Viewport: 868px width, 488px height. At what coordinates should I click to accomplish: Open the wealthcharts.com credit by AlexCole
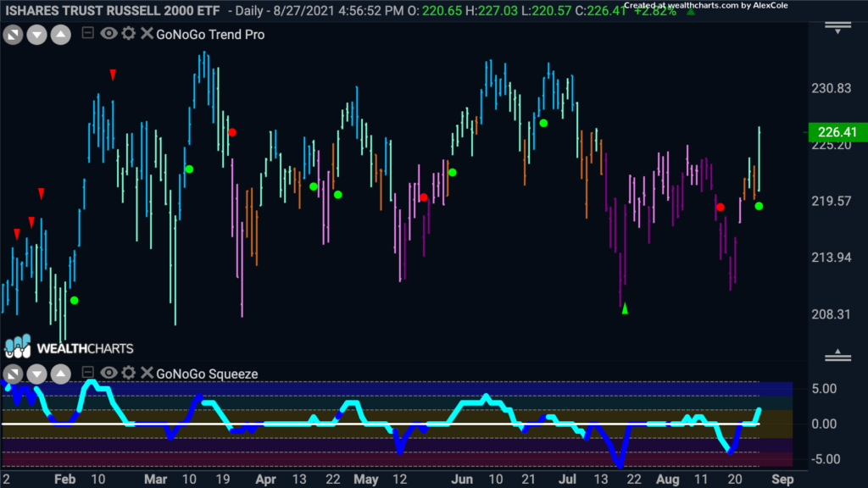(706, 6)
